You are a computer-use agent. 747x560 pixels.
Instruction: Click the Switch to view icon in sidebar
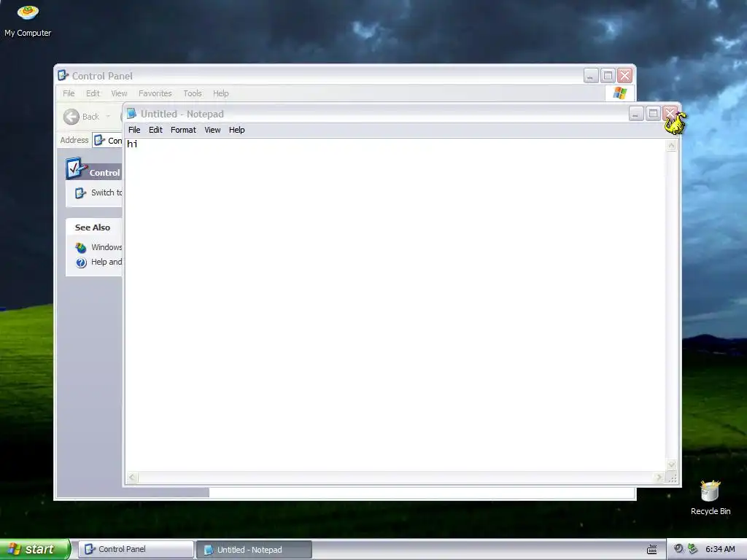coord(80,192)
